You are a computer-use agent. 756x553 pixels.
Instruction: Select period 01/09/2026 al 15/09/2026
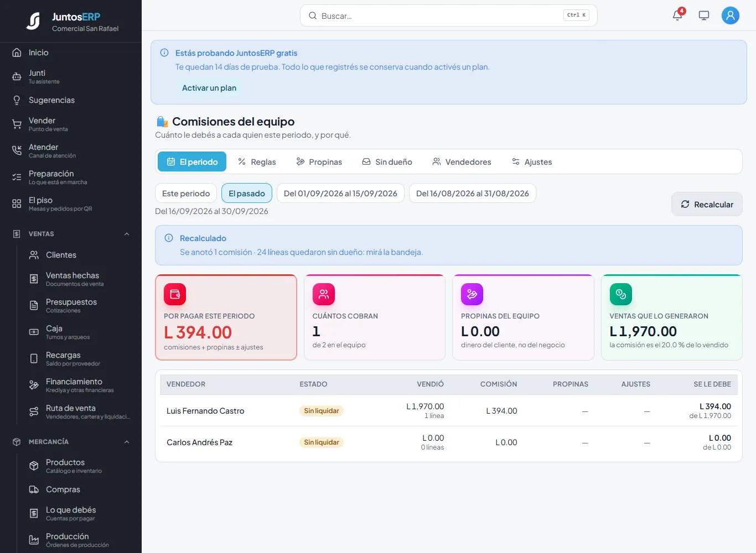(x=340, y=193)
